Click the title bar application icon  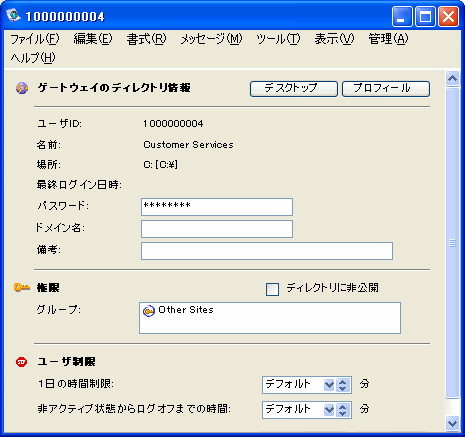pos(14,15)
